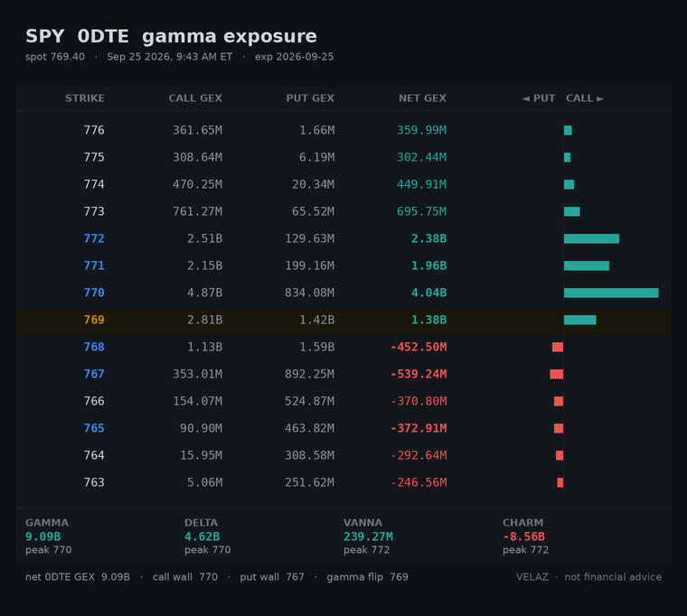The width and height of the screenshot is (687, 616).
Task: Click put GEX value 251.62M
Action: pyautogui.click(x=310, y=483)
